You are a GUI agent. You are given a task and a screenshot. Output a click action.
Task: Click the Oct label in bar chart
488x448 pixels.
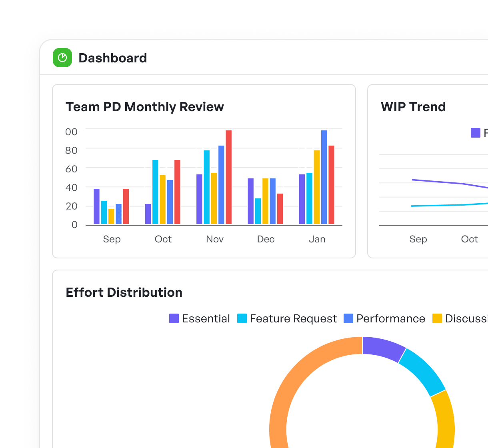(x=163, y=239)
